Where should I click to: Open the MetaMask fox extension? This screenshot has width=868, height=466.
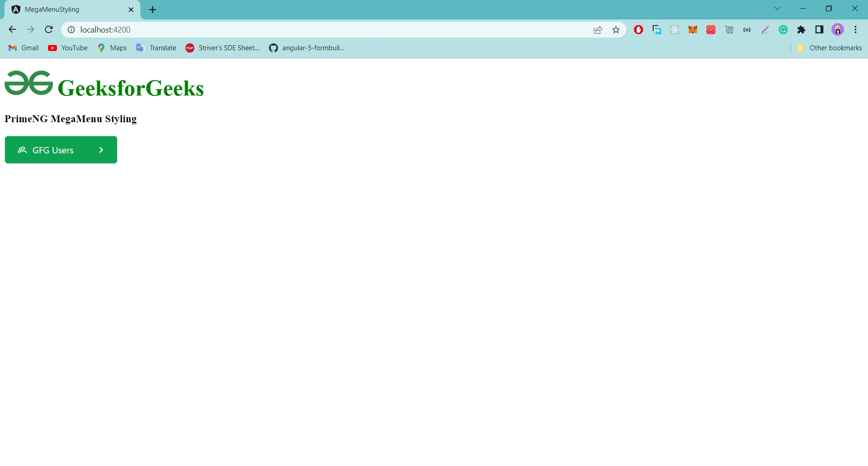point(693,30)
